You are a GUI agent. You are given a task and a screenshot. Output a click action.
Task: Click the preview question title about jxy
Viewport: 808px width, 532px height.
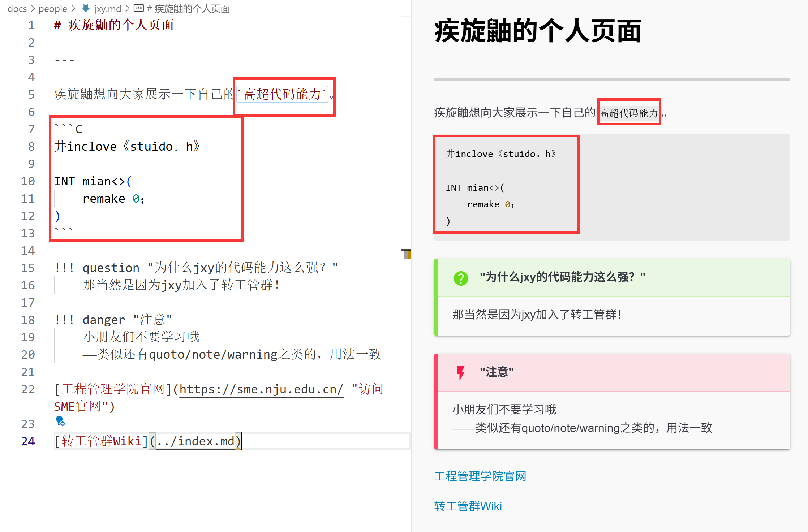pyautogui.click(x=563, y=277)
